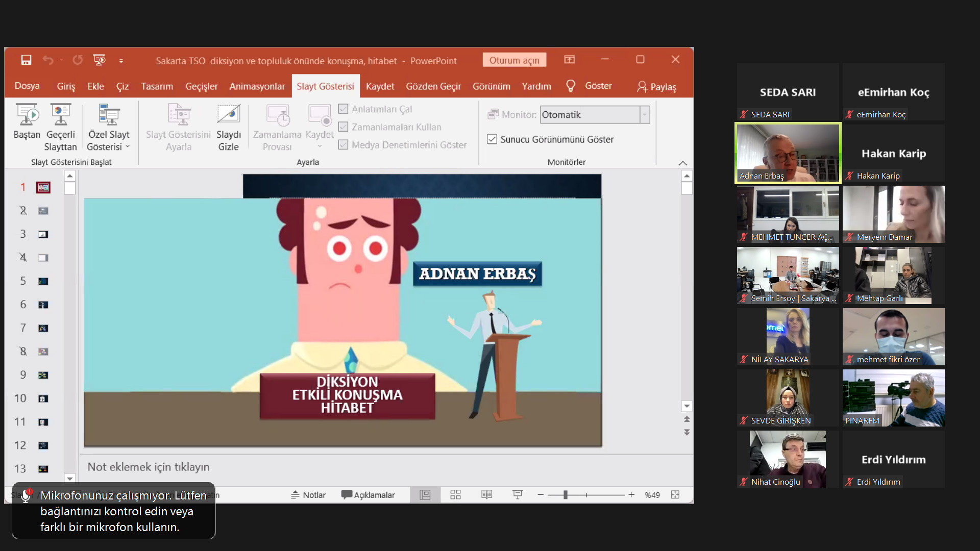Screen dimensions: 980x551
Task: Switch to the Gözden Geçir tab
Action: (433, 86)
